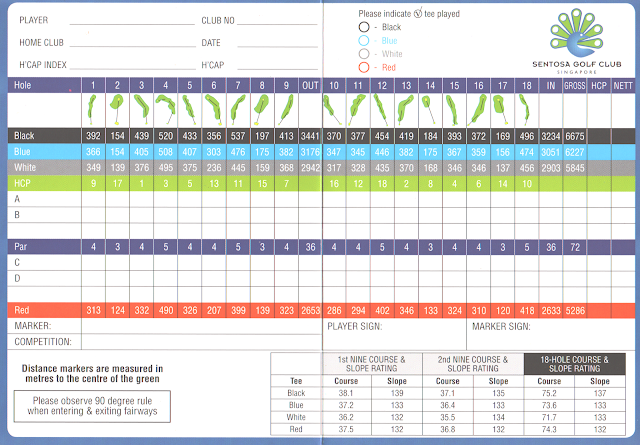This screenshot has width=640, height=445.
Task: Click Red total yardage 5286
Action: pyautogui.click(x=575, y=311)
